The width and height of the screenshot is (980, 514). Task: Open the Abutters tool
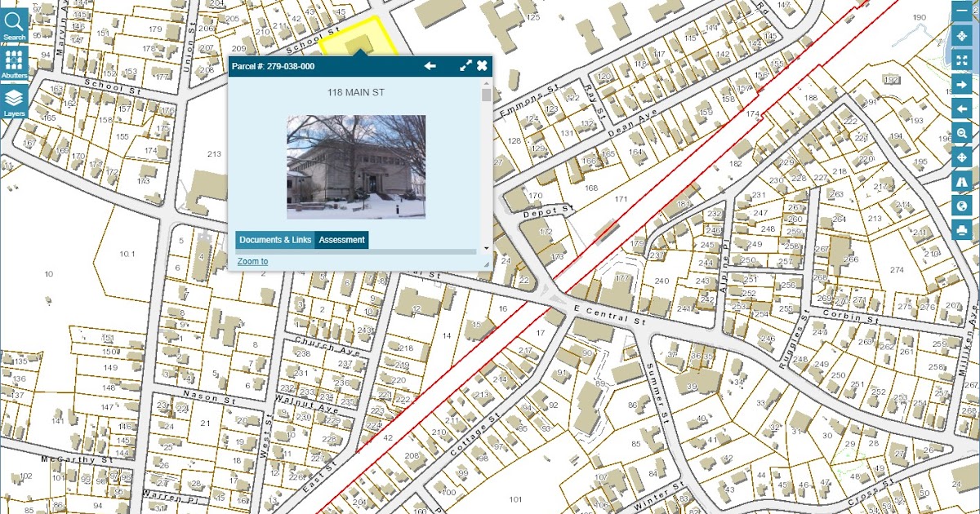click(x=14, y=64)
